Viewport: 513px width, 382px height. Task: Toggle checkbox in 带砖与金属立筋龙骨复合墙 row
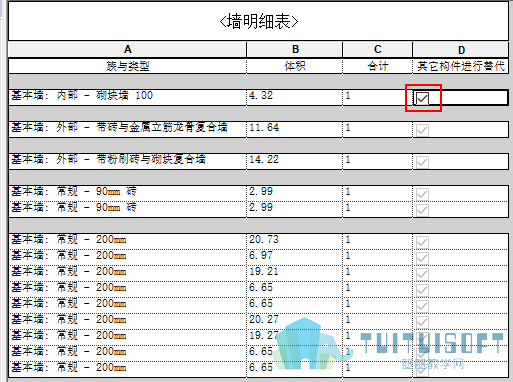422,130
